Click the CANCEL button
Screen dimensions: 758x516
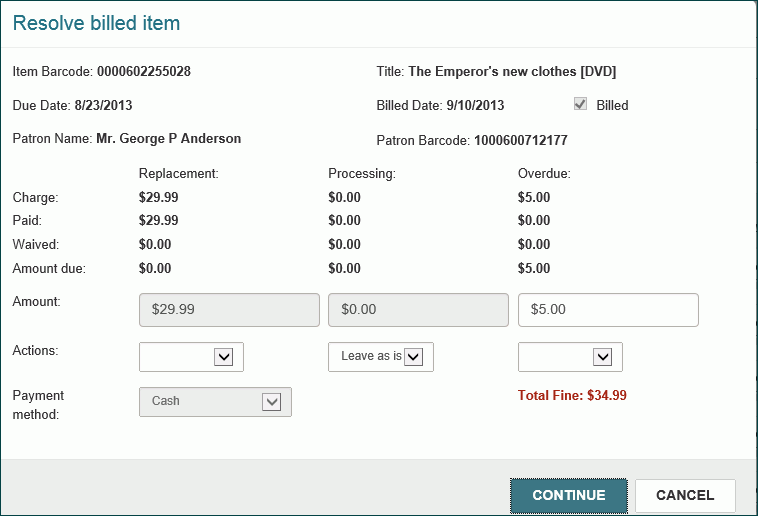pyautogui.click(x=685, y=495)
